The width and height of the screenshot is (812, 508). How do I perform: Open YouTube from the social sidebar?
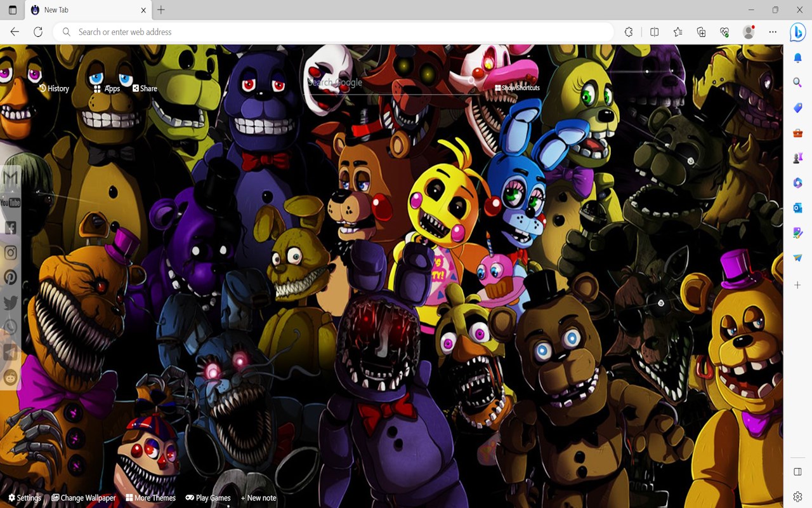pos(10,203)
